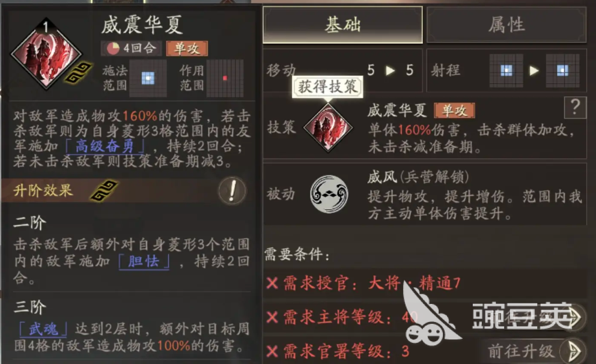This screenshot has height=364, width=596.
Task: Select the 技策 diamond skill icon
Action: (328, 128)
